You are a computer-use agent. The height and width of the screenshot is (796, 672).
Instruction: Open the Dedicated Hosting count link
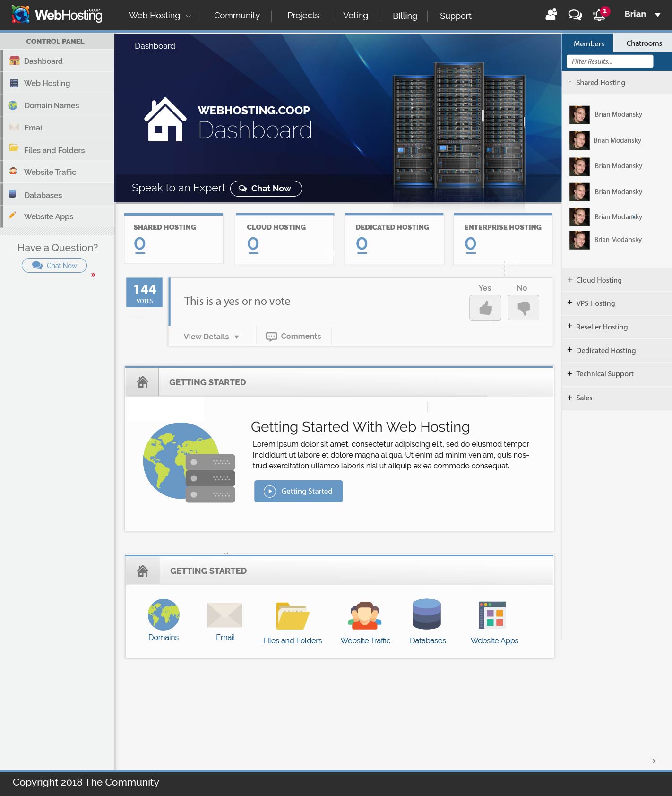point(362,244)
